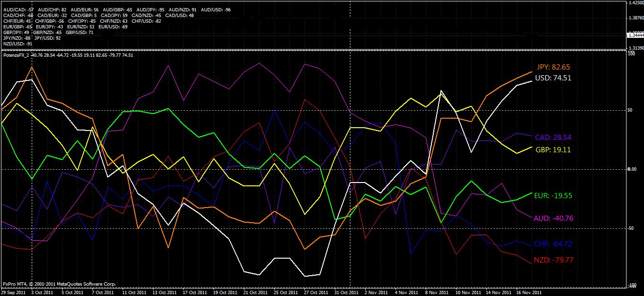The height and width of the screenshot is (296, 644).
Task: Click the FxPro MT4 MetaQuotes copyright text
Action: 59,284
